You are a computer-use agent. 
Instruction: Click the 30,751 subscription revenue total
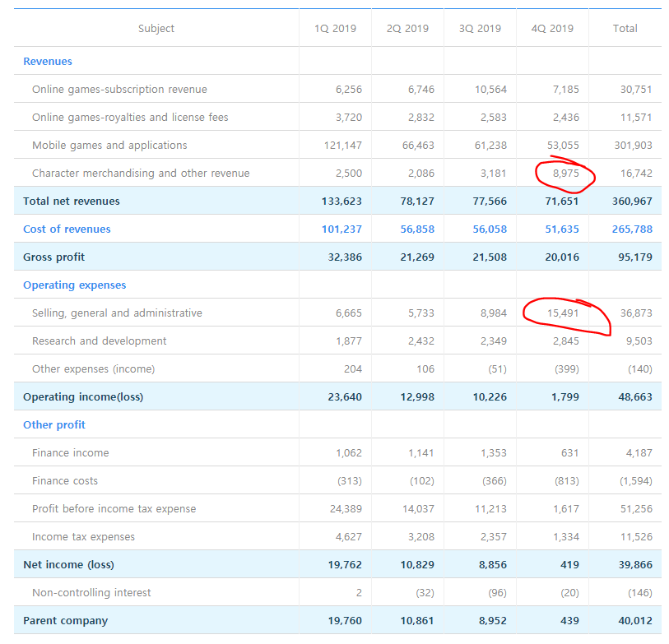tap(636, 90)
